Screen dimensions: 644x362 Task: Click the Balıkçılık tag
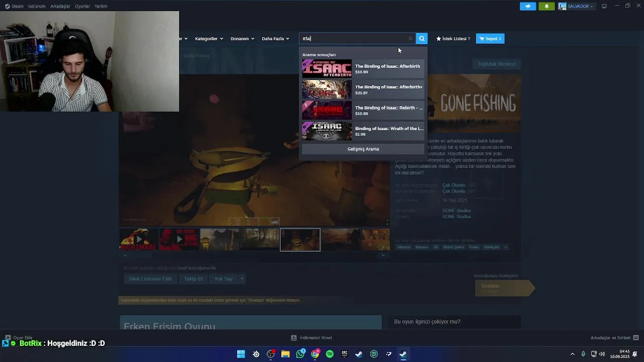click(x=492, y=247)
